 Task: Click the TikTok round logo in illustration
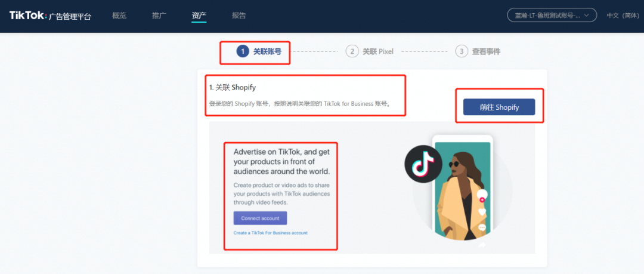coord(423,164)
